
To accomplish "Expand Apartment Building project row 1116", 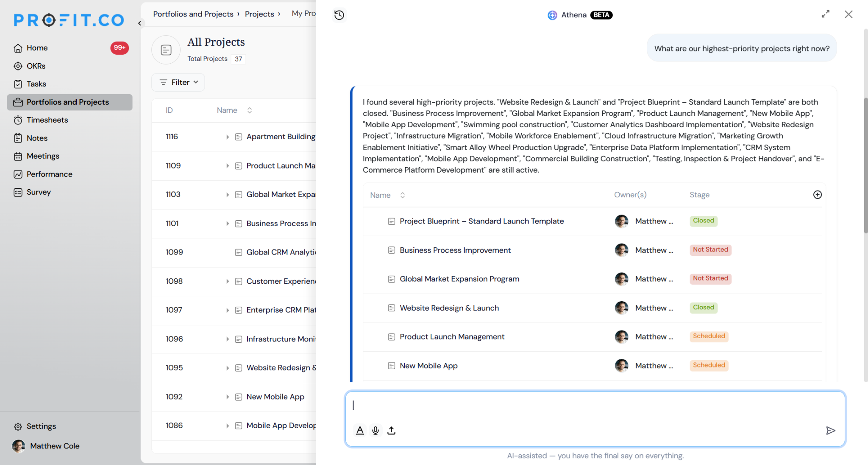I will (x=228, y=137).
